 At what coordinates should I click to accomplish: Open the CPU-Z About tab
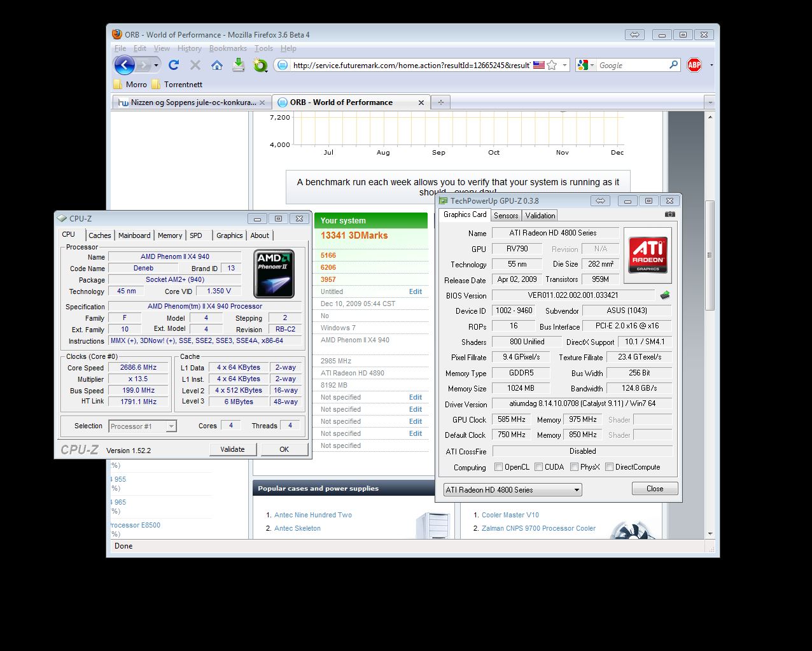coord(260,235)
